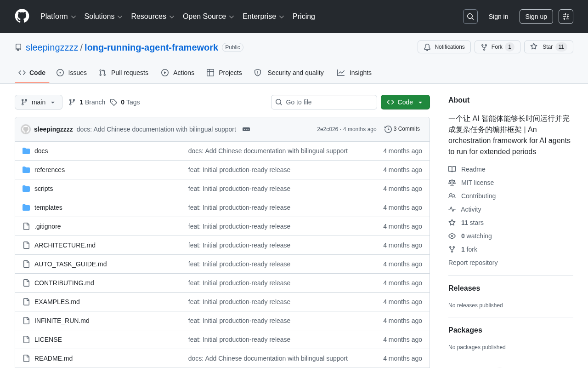Click the tag icon beside Tags
588x368 pixels.
click(113, 102)
